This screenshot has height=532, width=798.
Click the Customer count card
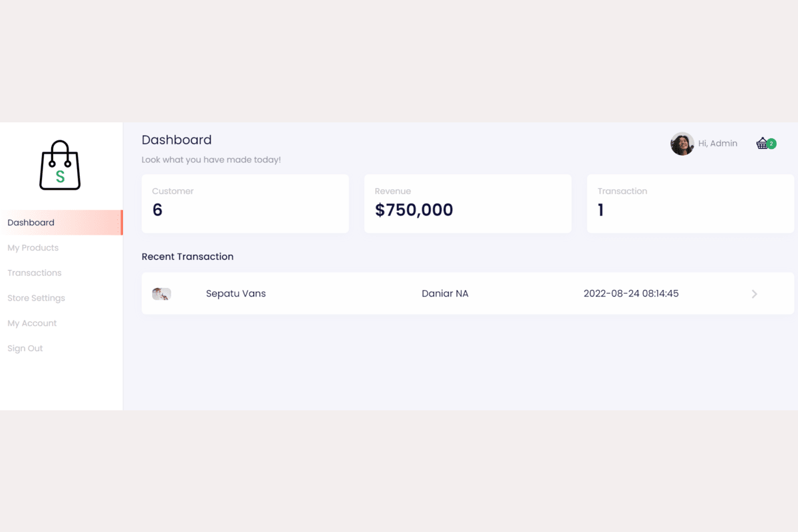(x=245, y=203)
